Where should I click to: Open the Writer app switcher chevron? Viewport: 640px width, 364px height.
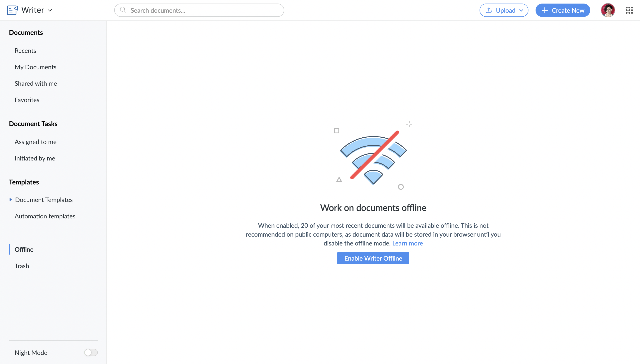click(50, 10)
